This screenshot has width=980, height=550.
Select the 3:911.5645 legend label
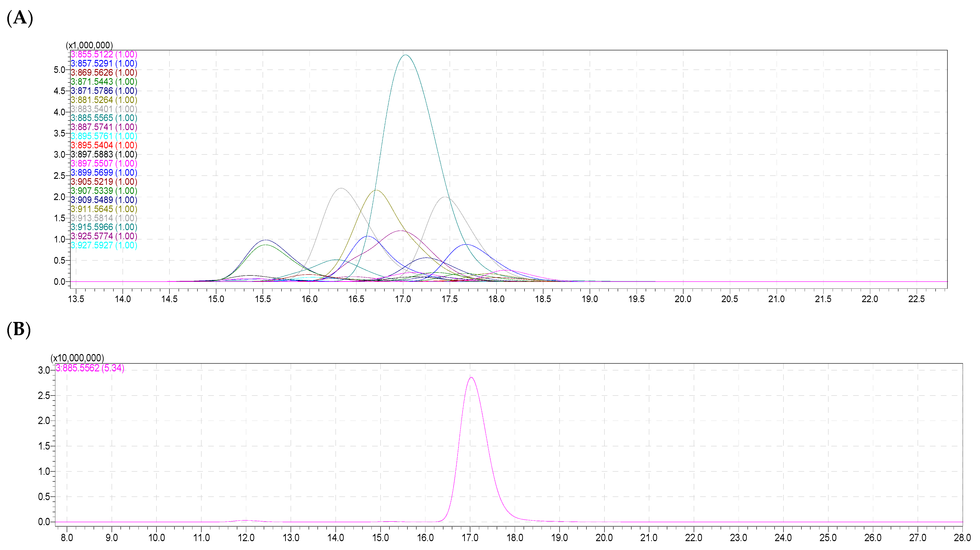click(x=103, y=209)
